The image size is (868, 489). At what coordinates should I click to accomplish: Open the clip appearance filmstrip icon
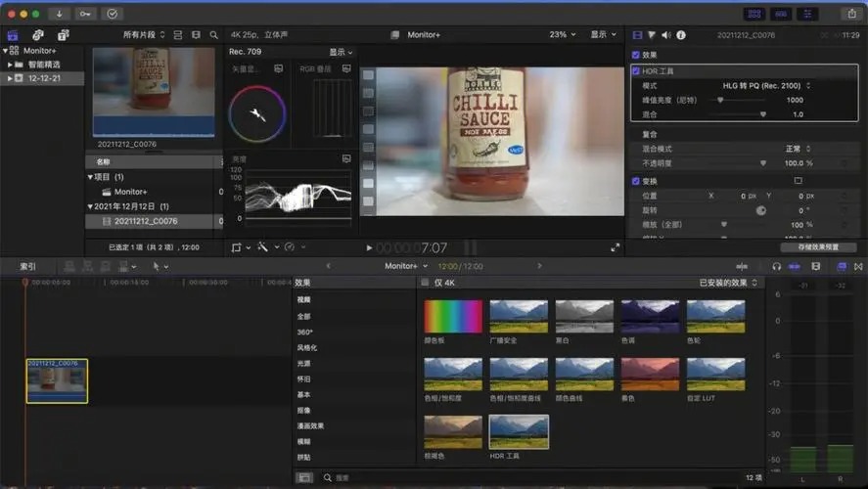click(x=816, y=267)
